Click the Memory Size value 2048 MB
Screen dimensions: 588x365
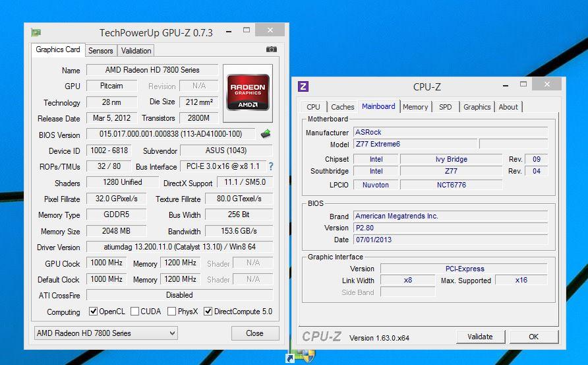pos(116,231)
